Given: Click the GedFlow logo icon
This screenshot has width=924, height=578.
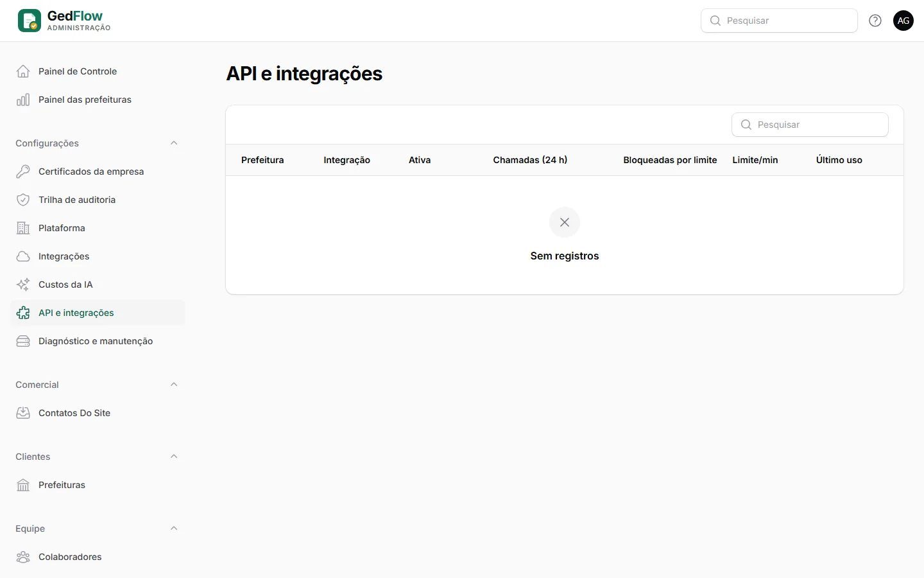Looking at the screenshot, I should (30, 21).
